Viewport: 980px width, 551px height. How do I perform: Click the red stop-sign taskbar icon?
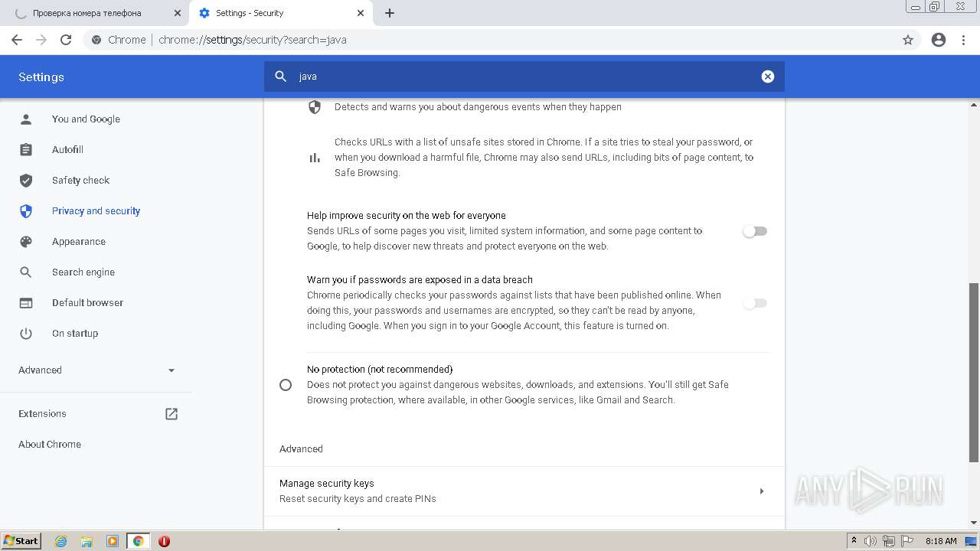(164, 541)
